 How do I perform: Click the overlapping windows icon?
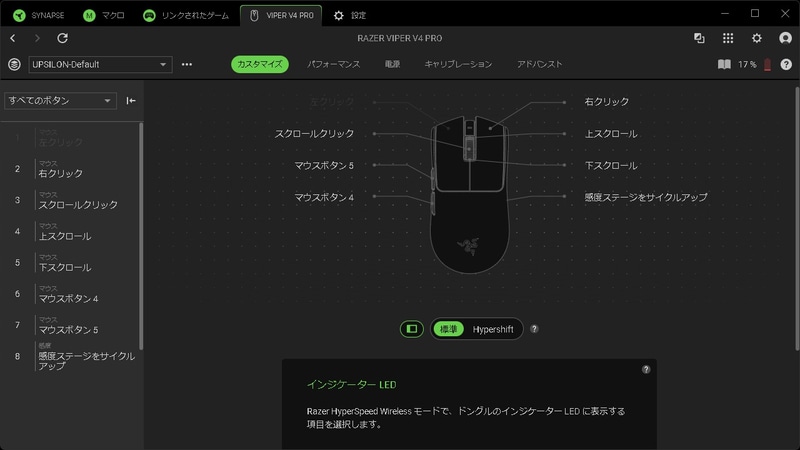(x=699, y=38)
